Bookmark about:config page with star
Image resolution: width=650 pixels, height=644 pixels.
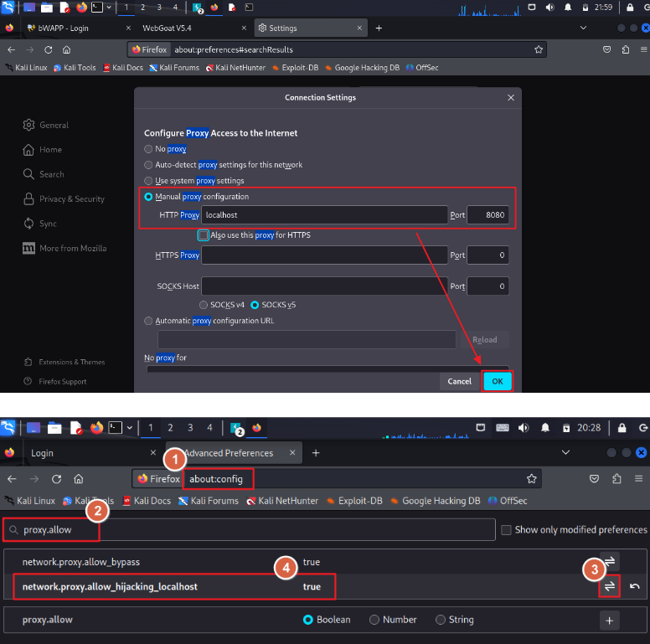coord(531,479)
